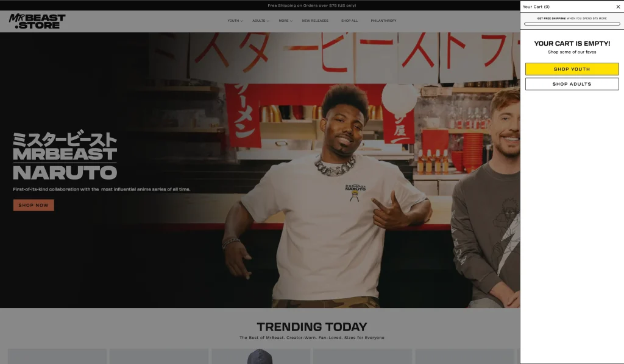Click the free shipping announcement banner
Image resolution: width=624 pixels, height=364 pixels.
click(x=311, y=5)
